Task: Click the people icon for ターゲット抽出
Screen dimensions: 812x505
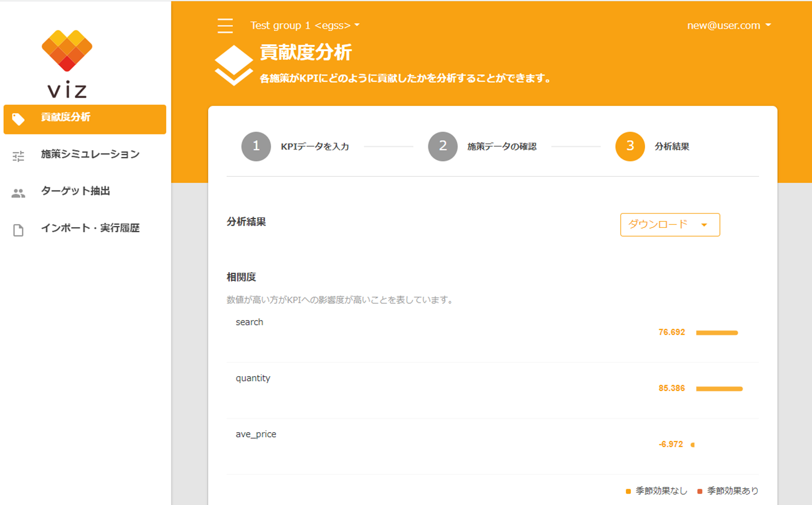Action: click(x=19, y=194)
